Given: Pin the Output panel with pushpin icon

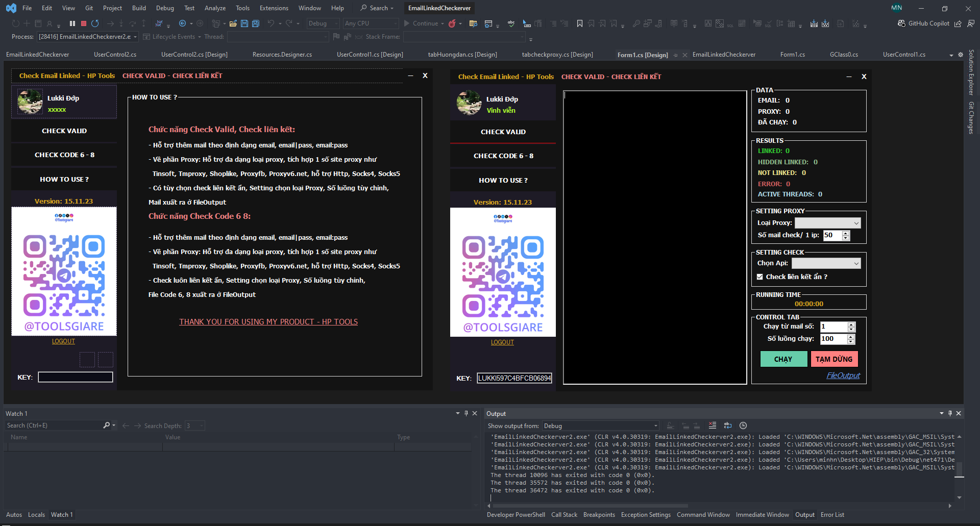Looking at the screenshot, I should 950,413.
